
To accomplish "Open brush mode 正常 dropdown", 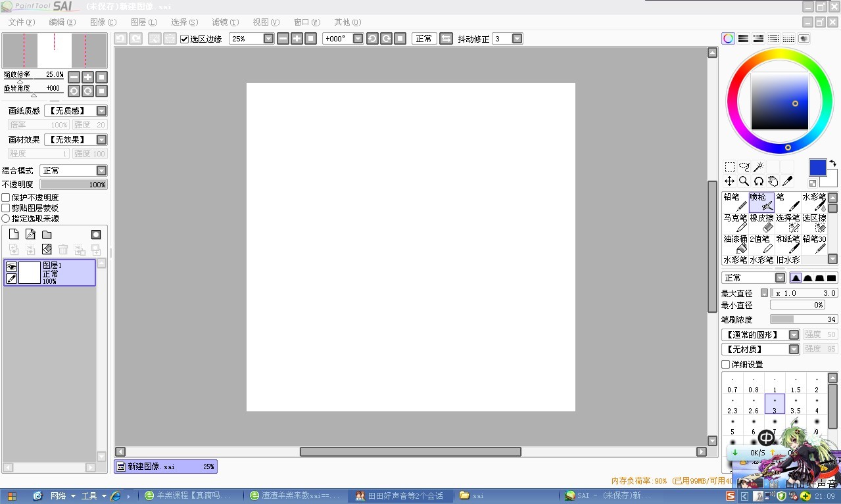I will (x=780, y=278).
